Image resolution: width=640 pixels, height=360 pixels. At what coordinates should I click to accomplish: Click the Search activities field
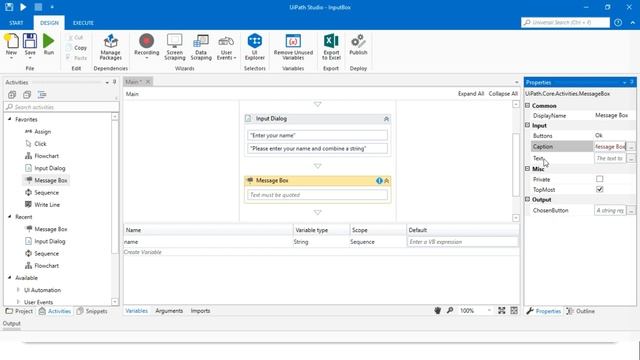62,107
